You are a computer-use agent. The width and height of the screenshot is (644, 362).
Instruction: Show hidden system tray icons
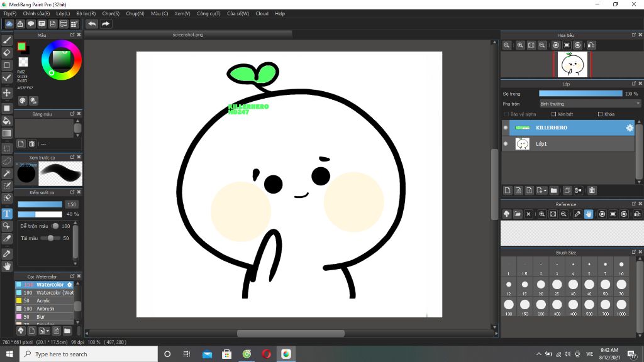(x=538, y=354)
